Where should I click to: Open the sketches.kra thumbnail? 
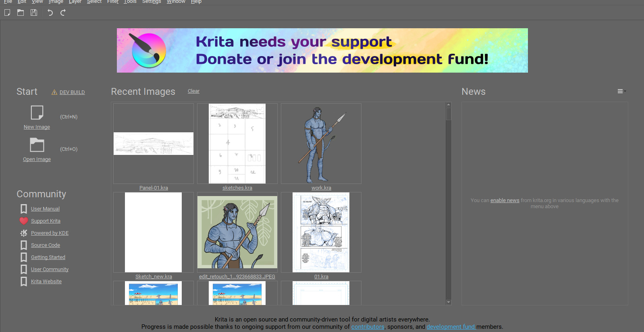[x=237, y=144]
